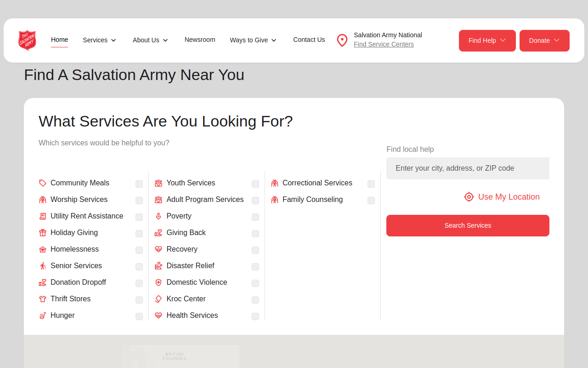Click the Poverty icon

[x=158, y=216]
